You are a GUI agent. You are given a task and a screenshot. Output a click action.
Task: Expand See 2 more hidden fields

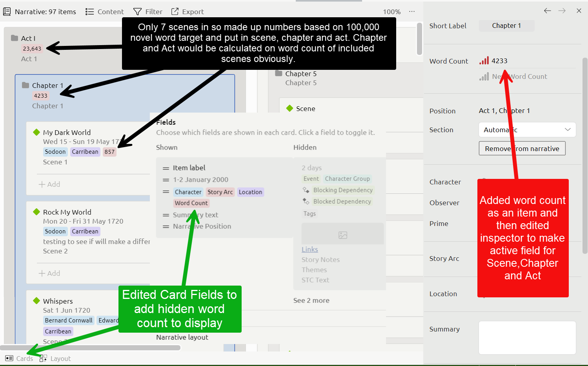[x=311, y=300]
